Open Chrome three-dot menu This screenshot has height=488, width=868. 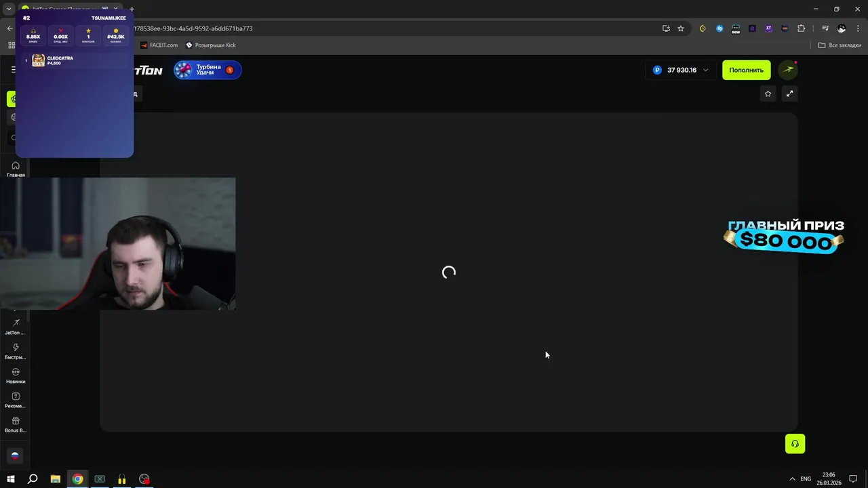858,28
